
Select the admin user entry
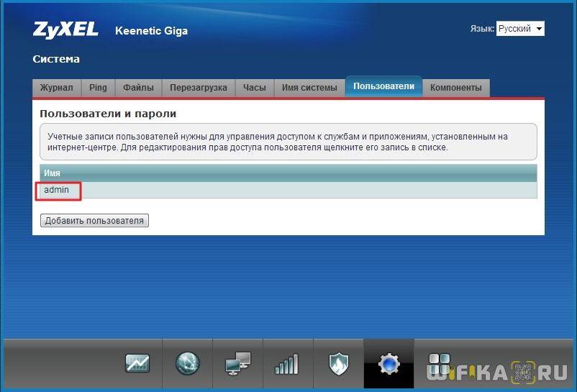click(57, 190)
